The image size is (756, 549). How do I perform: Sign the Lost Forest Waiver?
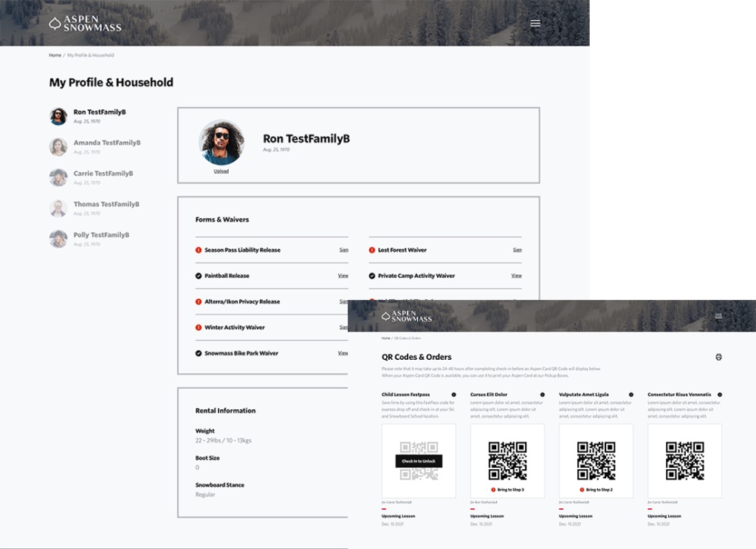click(x=517, y=250)
